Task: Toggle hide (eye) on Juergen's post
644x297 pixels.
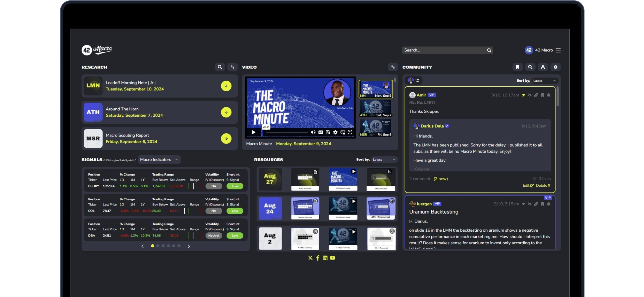Action: 530,204
